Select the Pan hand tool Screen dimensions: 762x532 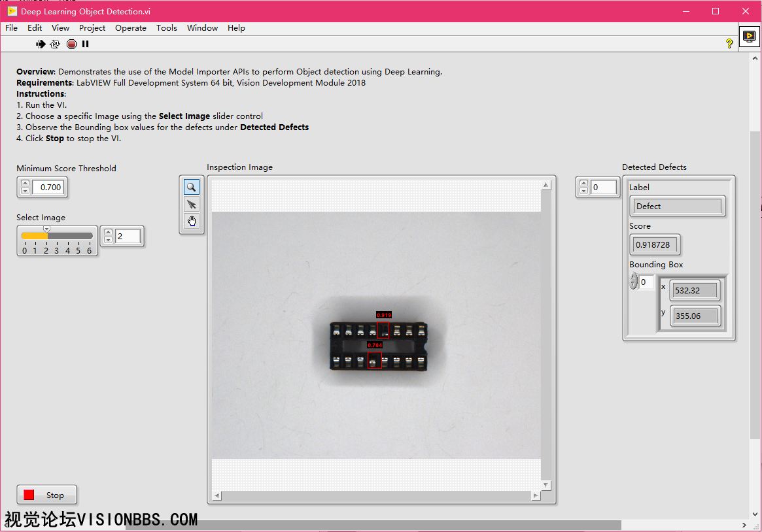[191, 221]
